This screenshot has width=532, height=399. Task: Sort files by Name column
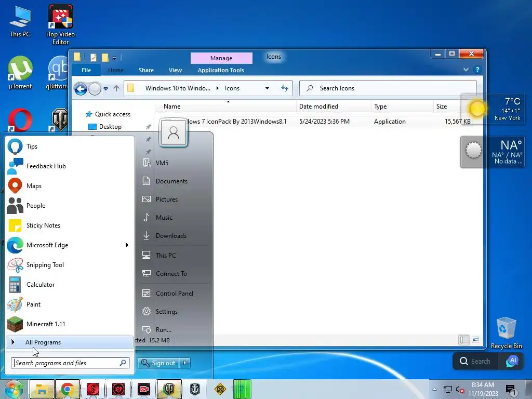[225, 107]
